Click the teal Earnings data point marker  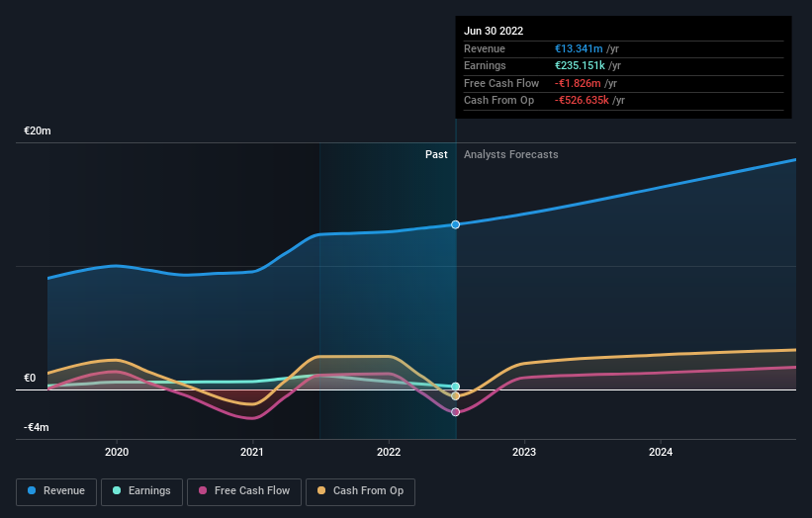click(x=455, y=387)
